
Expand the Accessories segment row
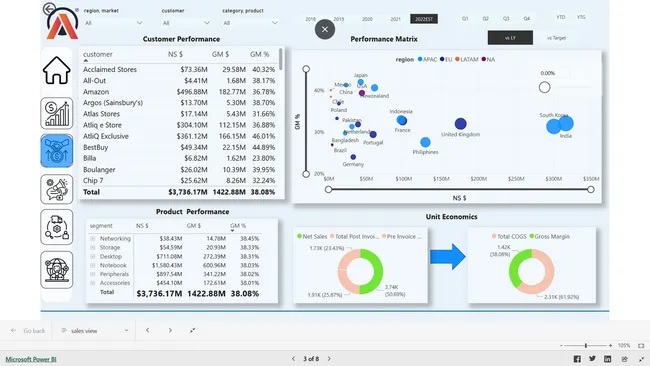(93, 283)
